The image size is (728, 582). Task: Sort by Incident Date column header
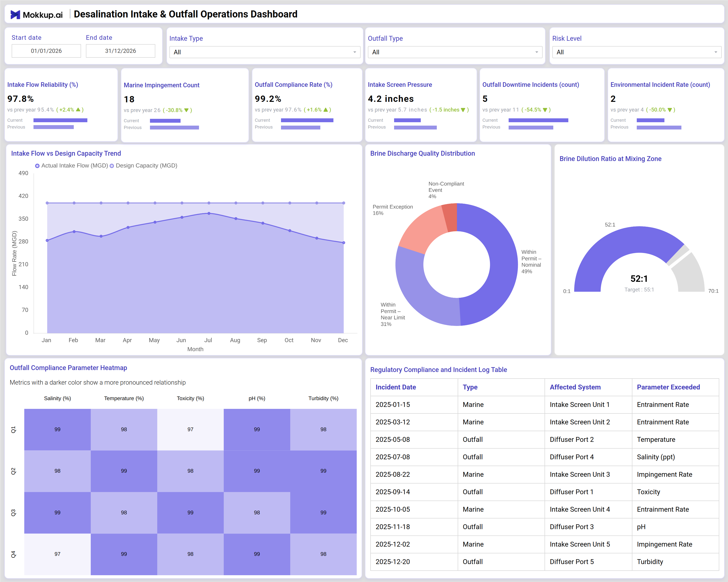[396, 387]
